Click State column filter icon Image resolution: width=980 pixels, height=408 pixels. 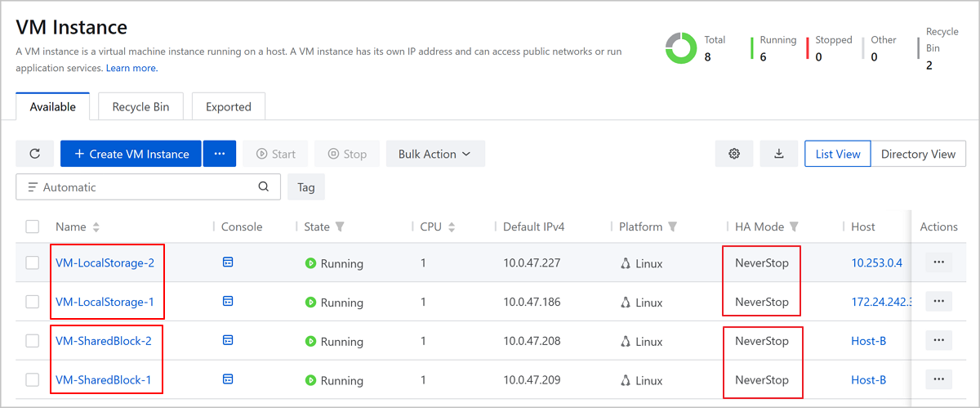click(340, 226)
